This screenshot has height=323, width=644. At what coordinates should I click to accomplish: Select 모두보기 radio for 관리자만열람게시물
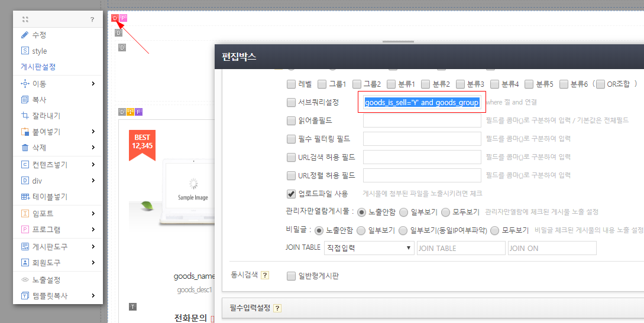click(446, 212)
